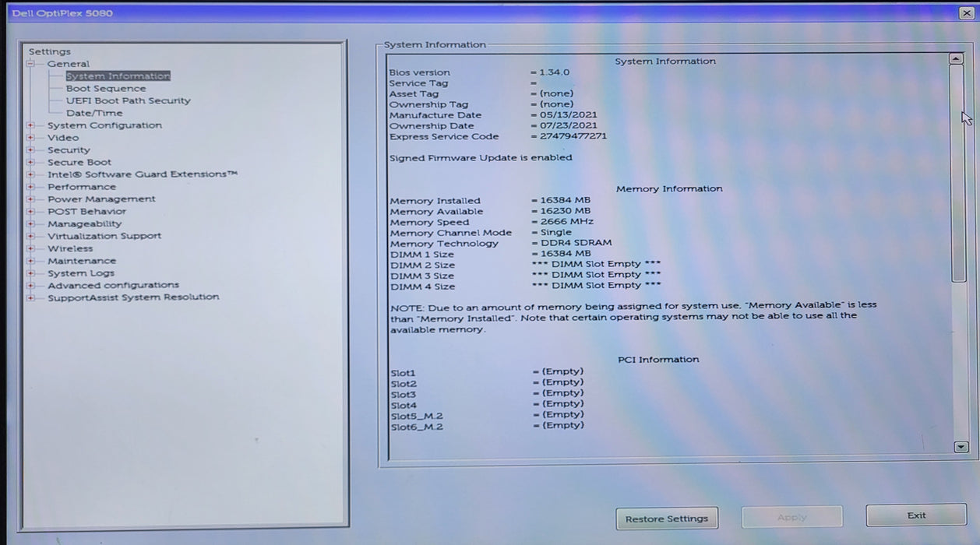This screenshot has width=980, height=545.
Task: Expand the Advanced configurations node
Action: (30, 285)
